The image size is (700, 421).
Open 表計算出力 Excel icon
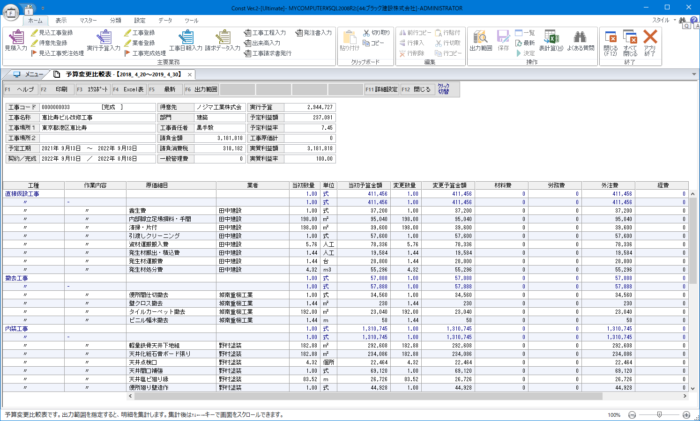coord(549,40)
